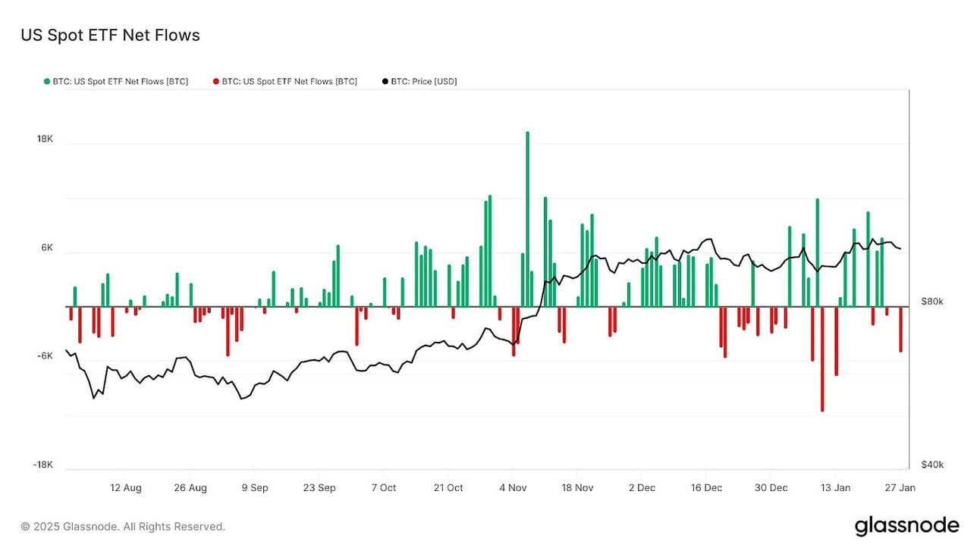Select the 2 Dec date label
Image resolution: width=980 pixels, height=551 pixels.
(642, 488)
